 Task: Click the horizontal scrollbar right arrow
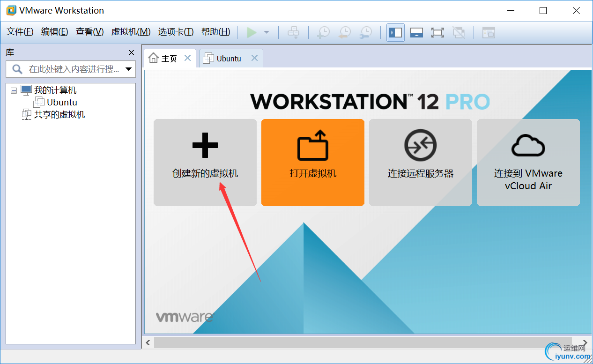585,342
